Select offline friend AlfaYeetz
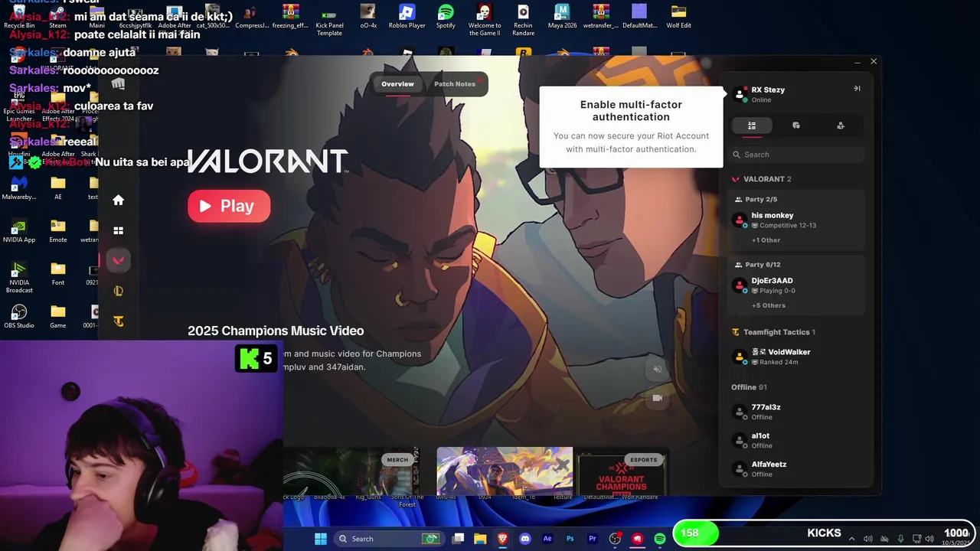The image size is (980, 551). 796,468
